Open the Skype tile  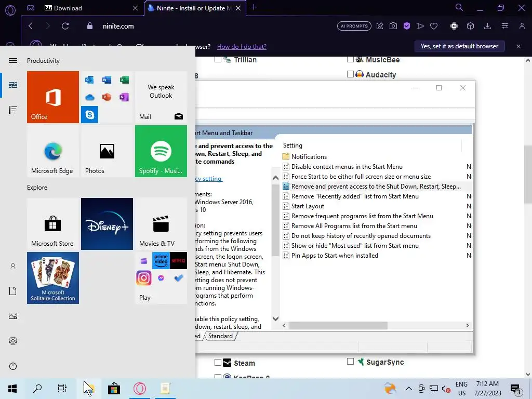(x=89, y=115)
